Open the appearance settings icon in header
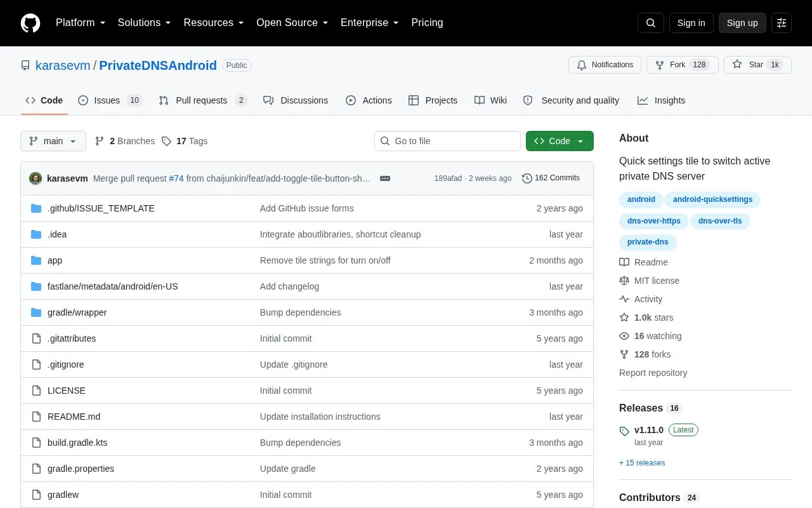The height and width of the screenshot is (508, 812). [x=782, y=23]
